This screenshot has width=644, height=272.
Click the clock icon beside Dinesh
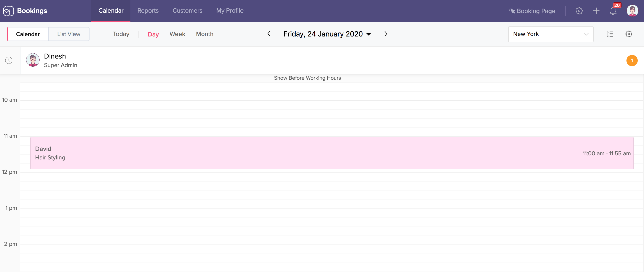coord(9,60)
